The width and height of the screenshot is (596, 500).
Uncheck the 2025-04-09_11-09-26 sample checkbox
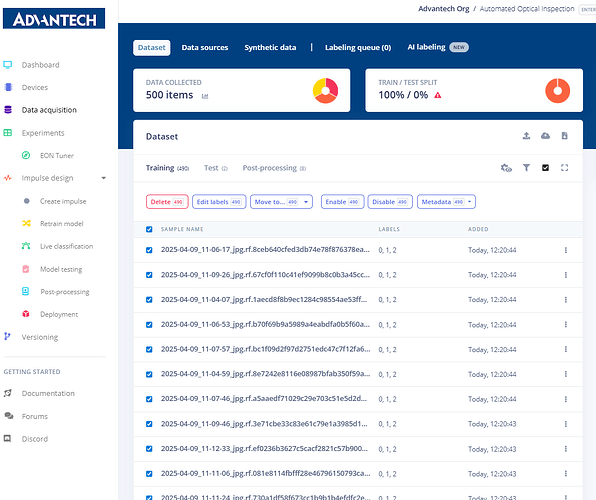point(149,275)
